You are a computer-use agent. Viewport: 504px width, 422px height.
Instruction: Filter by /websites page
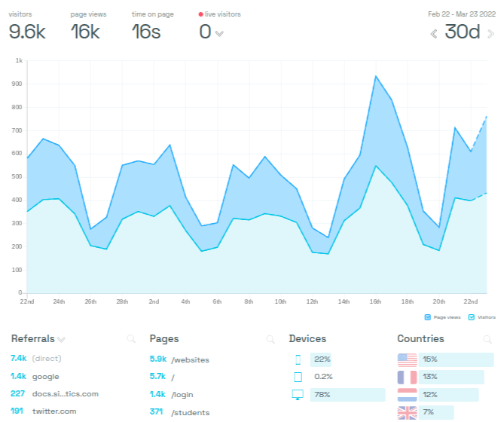pyautogui.click(x=190, y=359)
